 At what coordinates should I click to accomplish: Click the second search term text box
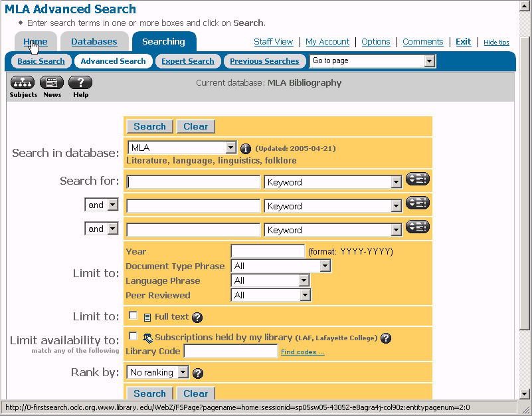193,206
